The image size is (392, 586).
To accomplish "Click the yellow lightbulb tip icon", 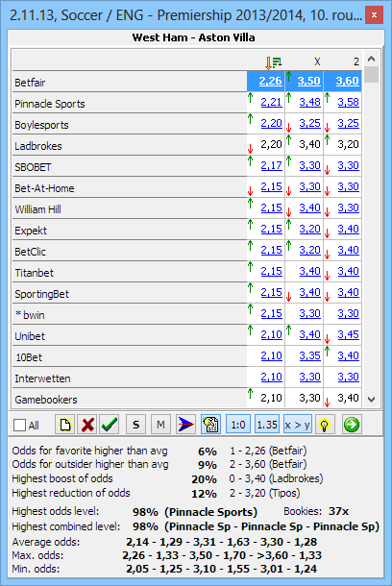I will pos(325,425).
